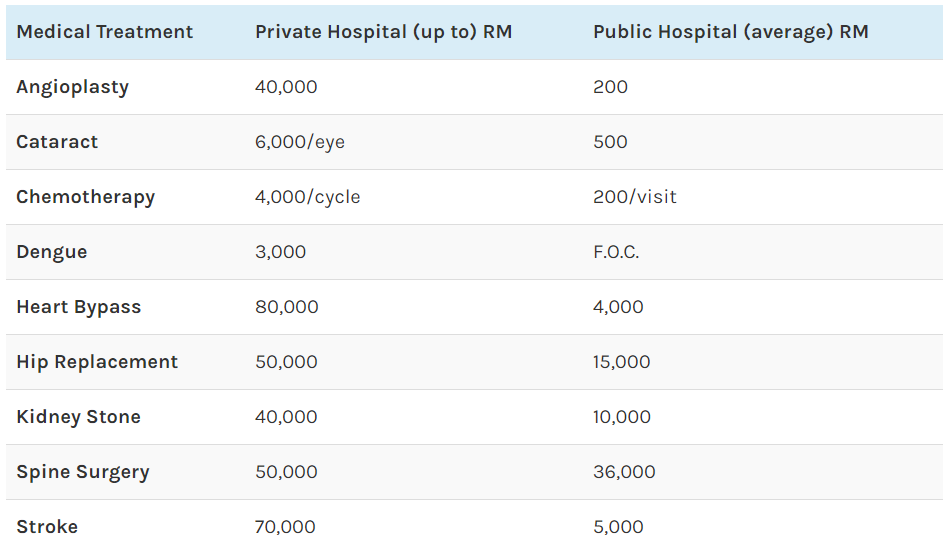This screenshot has width=949, height=551.
Task: Click the F.O.C. public cost for Dengue
Action: [x=616, y=252]
